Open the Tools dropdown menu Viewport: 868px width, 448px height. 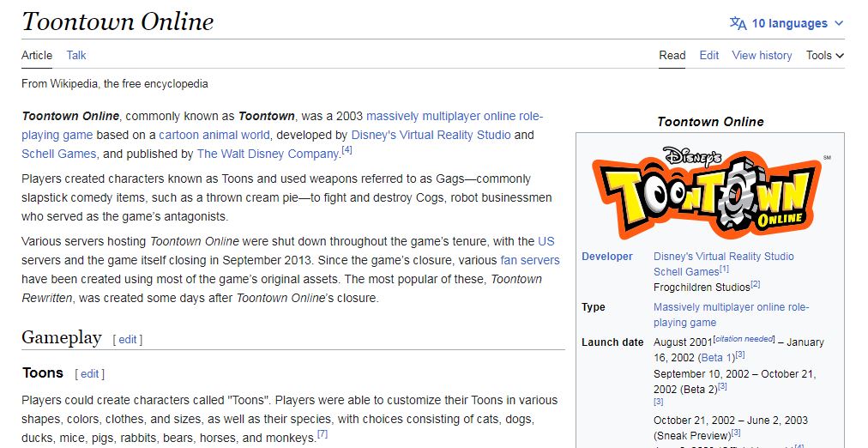(824, 55)
